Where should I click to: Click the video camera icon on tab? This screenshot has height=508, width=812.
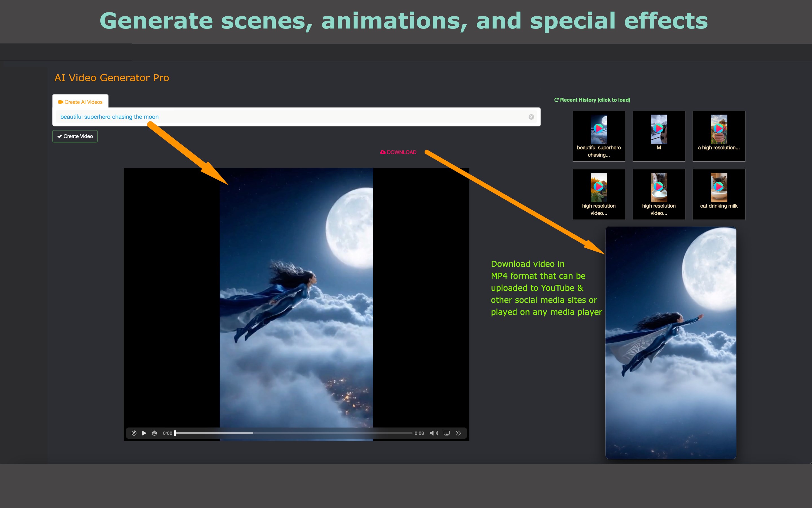pyautogui.click(x=60, y=102)
